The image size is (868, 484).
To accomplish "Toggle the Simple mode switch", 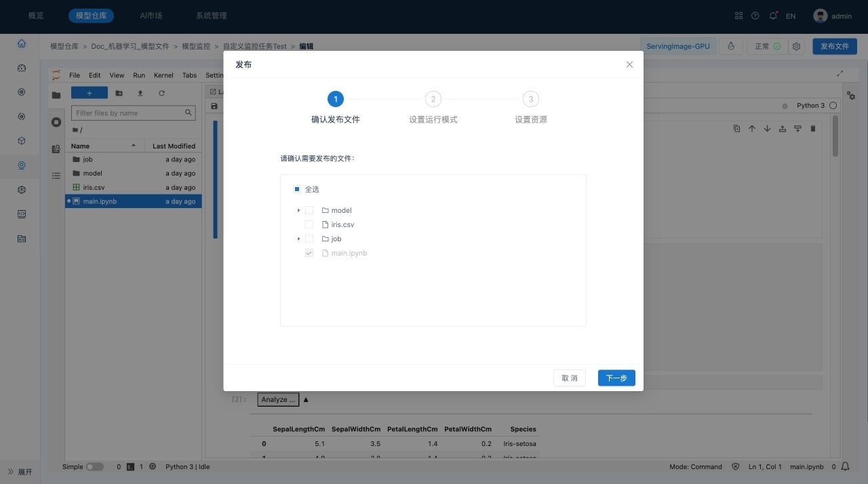I will 94,466.
